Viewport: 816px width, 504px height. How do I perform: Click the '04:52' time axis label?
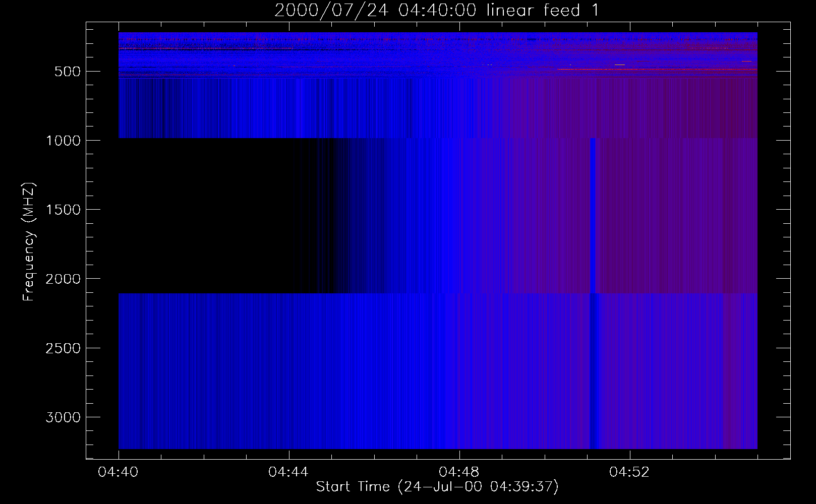pos(629,472)
